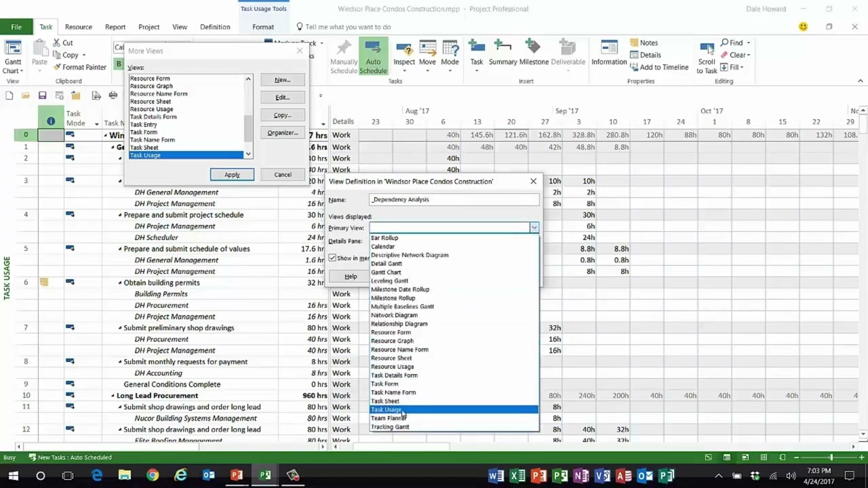868x488 pixels.
Task: Select Network Diagram in dropdown list
Action: [x=454, y=315]
